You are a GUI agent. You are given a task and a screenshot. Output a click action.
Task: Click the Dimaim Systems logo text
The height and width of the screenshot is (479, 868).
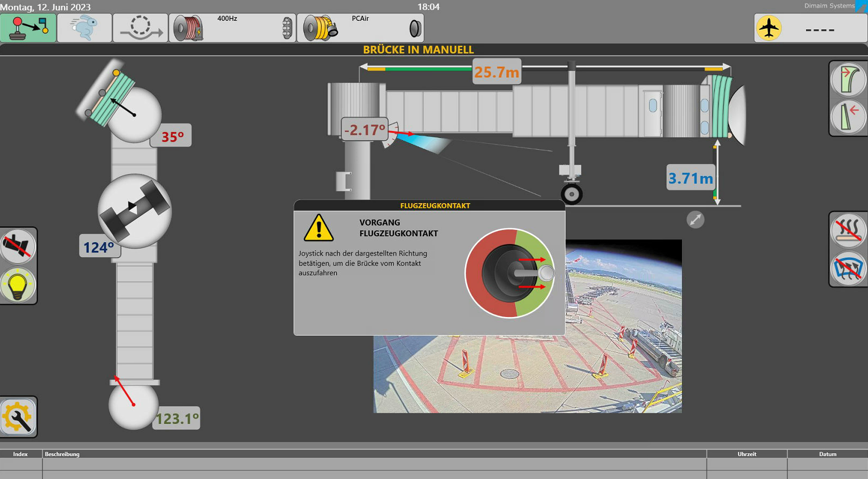[829, 5]
